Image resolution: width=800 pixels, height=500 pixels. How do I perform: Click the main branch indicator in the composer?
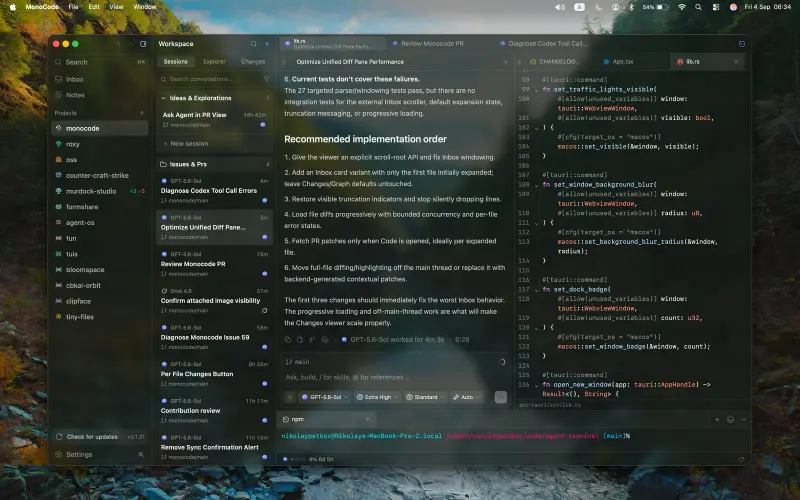tap(297, 362)
